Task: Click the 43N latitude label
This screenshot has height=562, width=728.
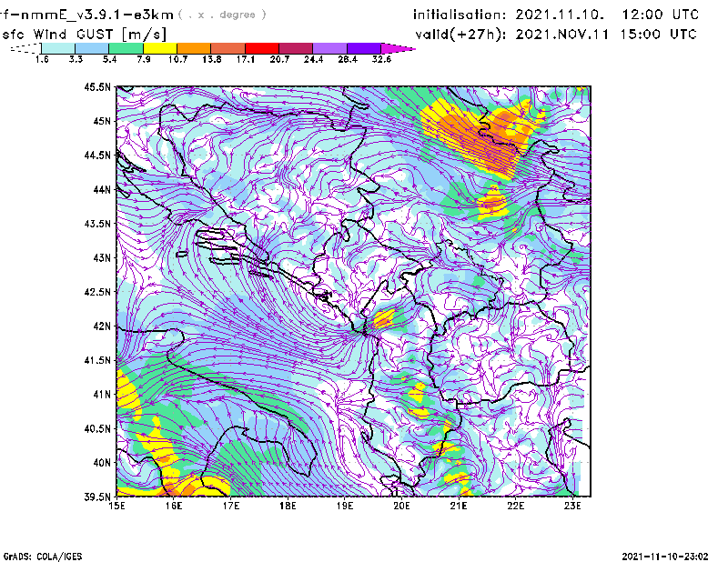Action: pyautogui.click(x=102, y=257)
